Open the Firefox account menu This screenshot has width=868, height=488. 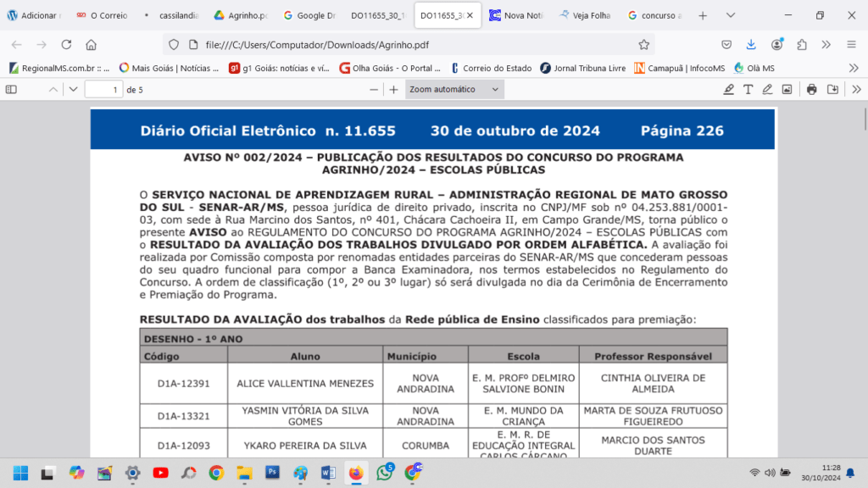tap(777, 45)
